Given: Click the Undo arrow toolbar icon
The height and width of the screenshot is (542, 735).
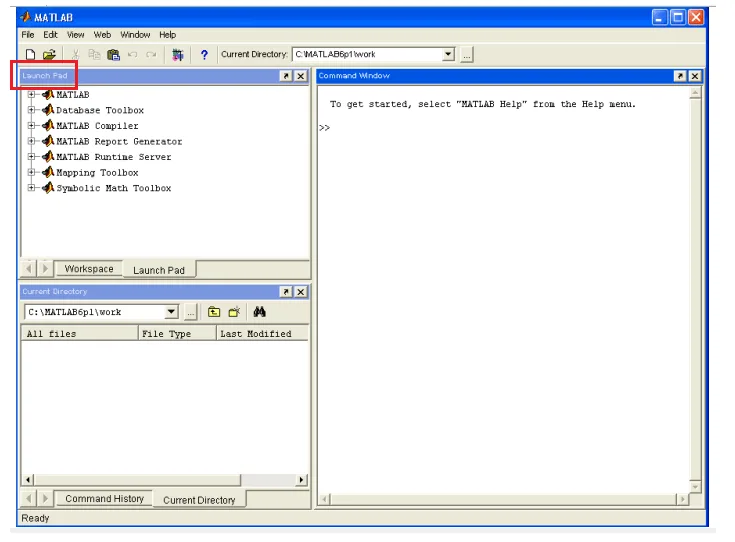Looking at the screenshot, I should [x=133, y=55].
